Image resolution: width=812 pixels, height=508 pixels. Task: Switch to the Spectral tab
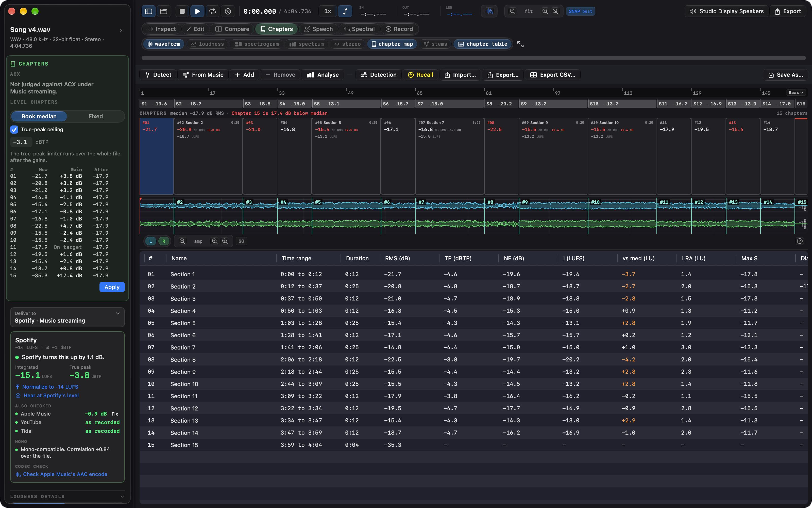[x=359, y=29]
